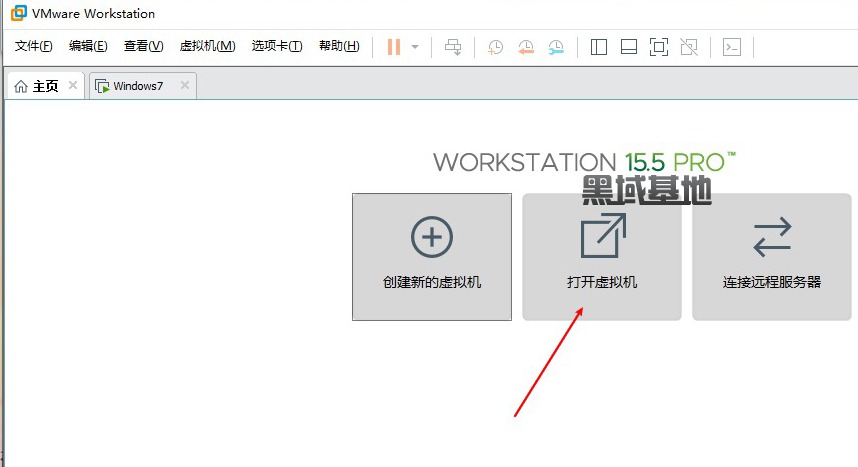The image size is (858, 467).
Task: Click the Unity mode icon
Action: pos(689,47)
